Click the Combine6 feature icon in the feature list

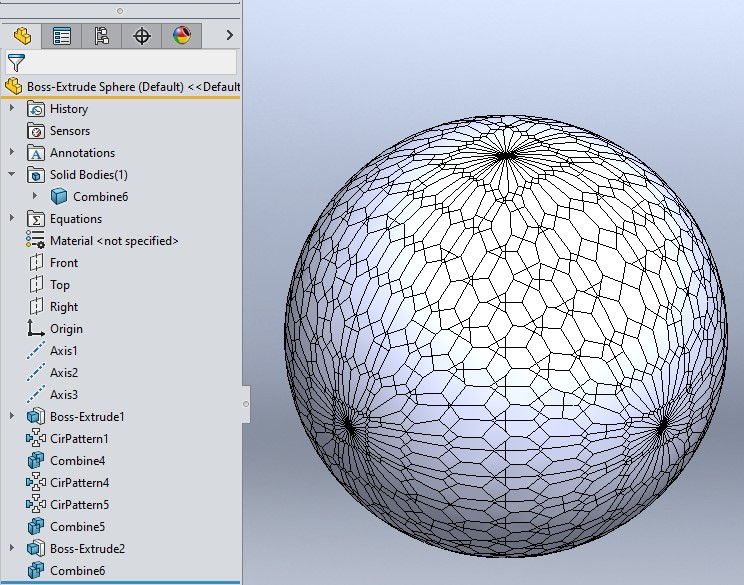point(36,570)
